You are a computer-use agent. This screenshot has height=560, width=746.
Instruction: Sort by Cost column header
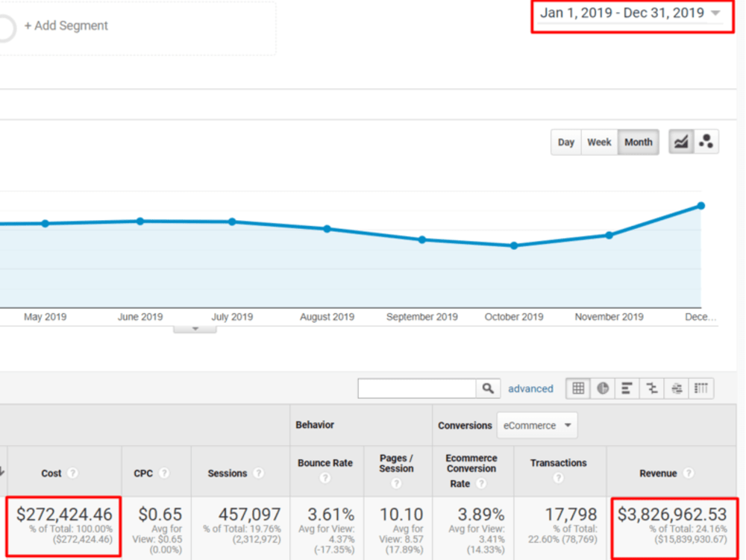coord(51,474)
